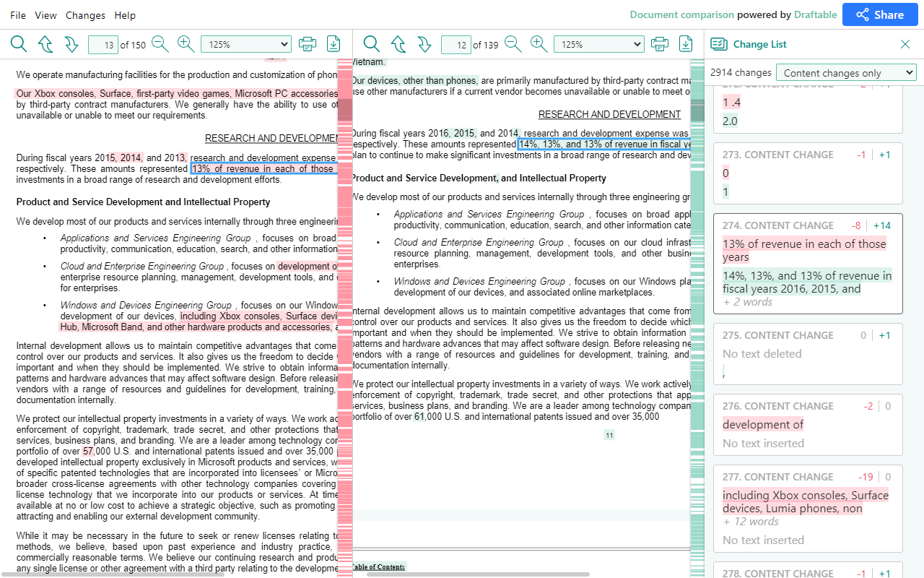The width and height of the screenshot is (924, 578).
Task: Select change 276 'development of'
Action: pyautogui.click(x=808, y=425)
